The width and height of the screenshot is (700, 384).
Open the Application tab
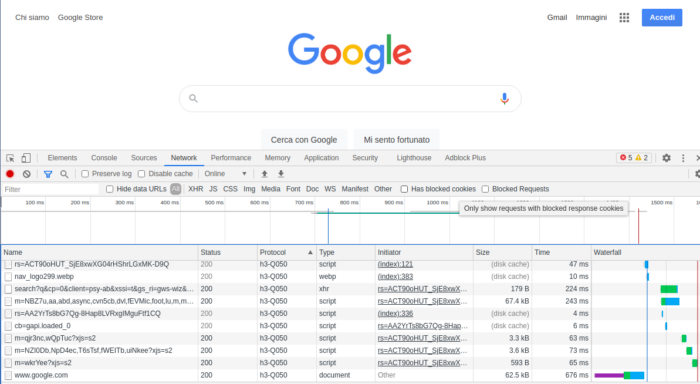click(321, 158)
